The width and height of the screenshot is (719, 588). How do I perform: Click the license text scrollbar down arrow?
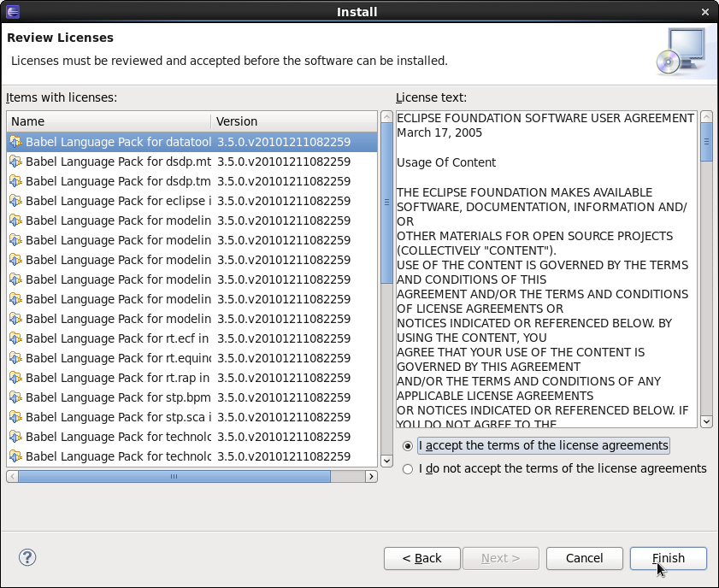[x=706, y=421]
